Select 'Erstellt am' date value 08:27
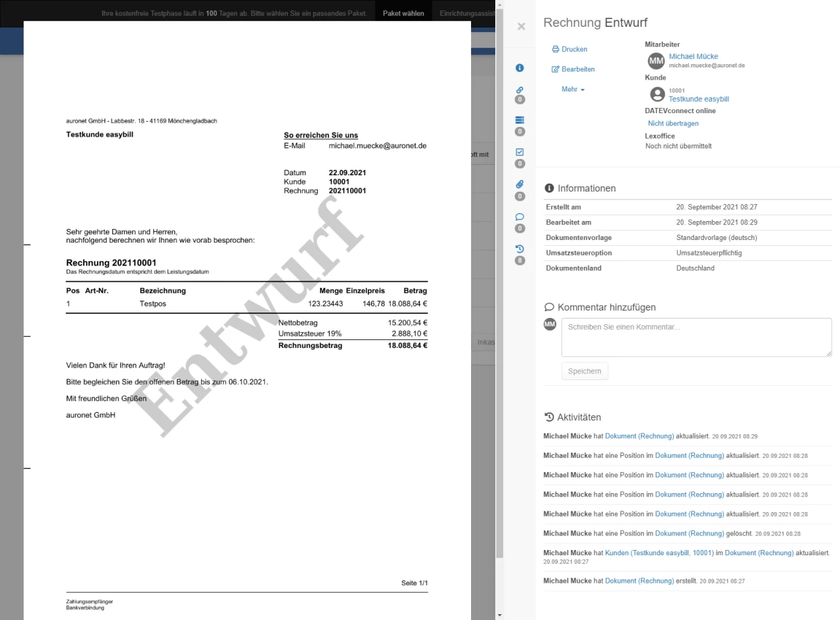Viewport: 840px width, 620px height. click(716, 207)
